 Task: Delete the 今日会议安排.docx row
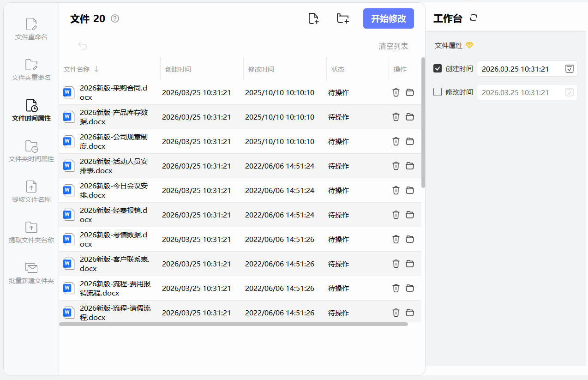[x=396, y=190]
